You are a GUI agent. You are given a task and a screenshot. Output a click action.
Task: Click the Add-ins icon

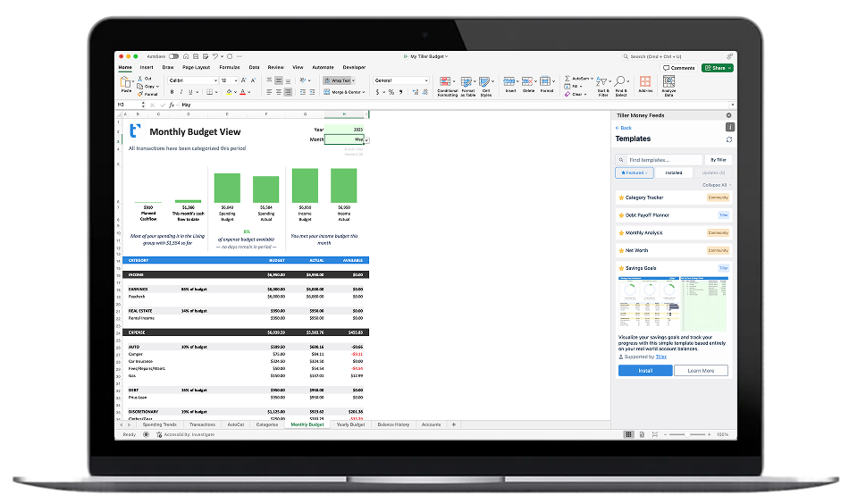point(645,84)
